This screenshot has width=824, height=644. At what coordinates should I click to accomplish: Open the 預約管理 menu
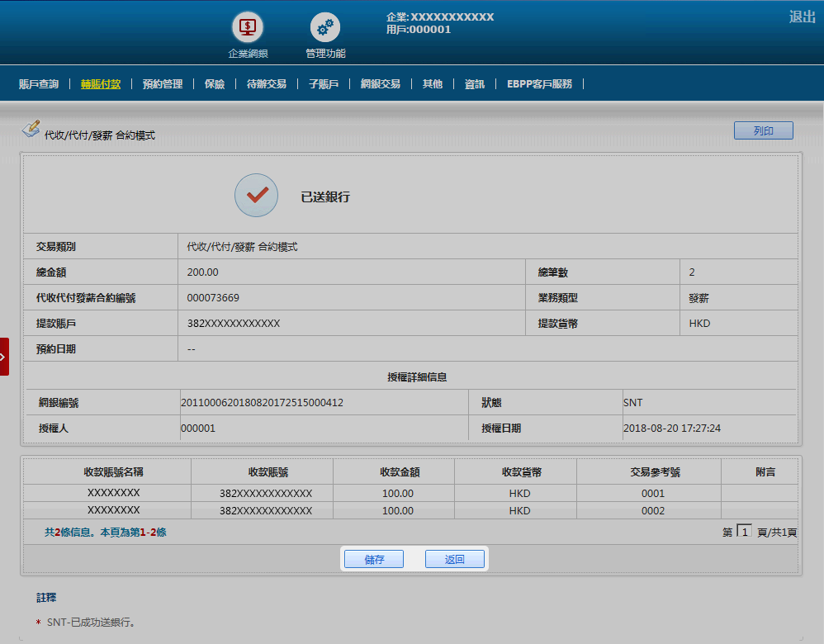[x=163, y=83]
